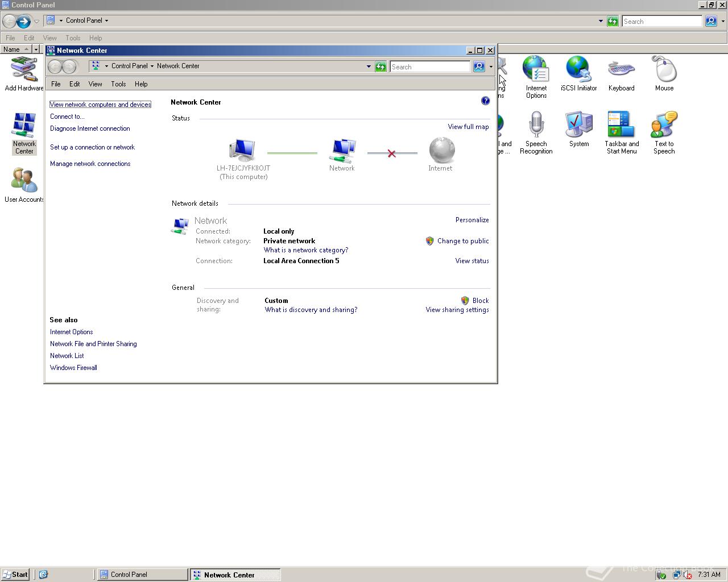
Task: Click the Internet globe icon in status map
Action: point(441,151)
